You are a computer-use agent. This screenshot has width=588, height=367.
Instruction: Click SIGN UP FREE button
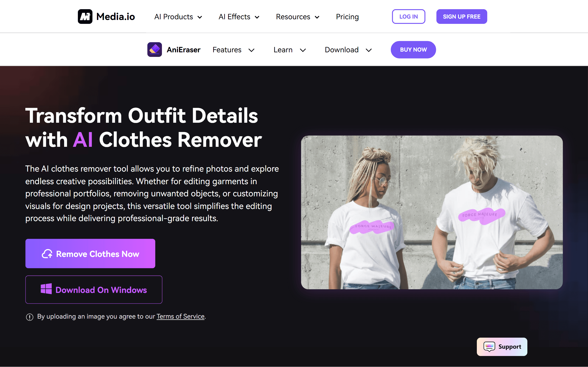pyautogui.click(x=462, y=17)
